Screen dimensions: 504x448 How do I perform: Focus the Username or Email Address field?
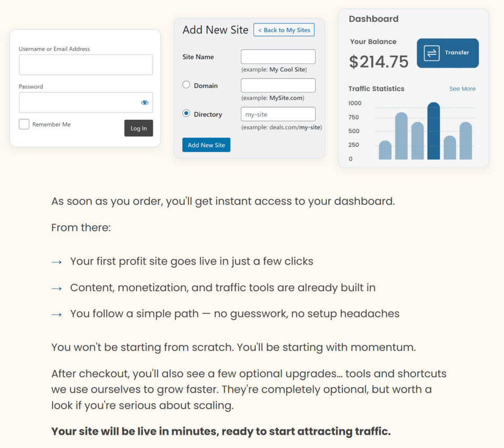pos(86,65)
